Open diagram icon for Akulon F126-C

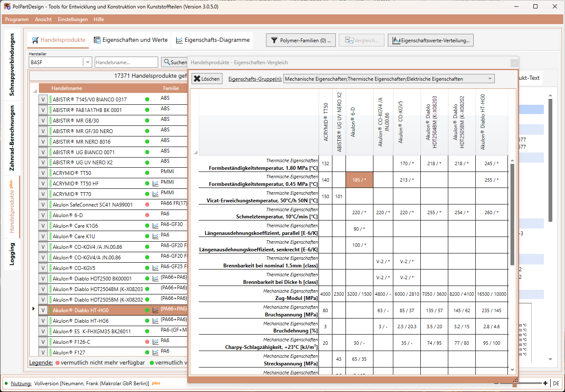pyautogui.click(x=156, y=342)
